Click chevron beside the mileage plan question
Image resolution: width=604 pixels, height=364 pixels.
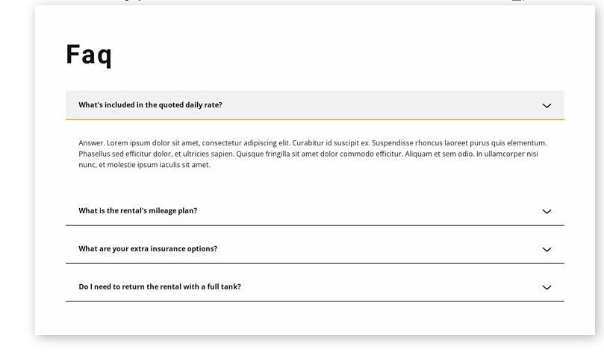pyautogui.click(x=547, y=212)
